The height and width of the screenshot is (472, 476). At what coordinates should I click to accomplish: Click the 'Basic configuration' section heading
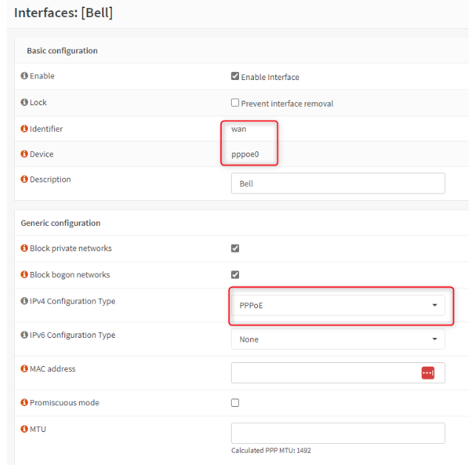tap(62, 50)
